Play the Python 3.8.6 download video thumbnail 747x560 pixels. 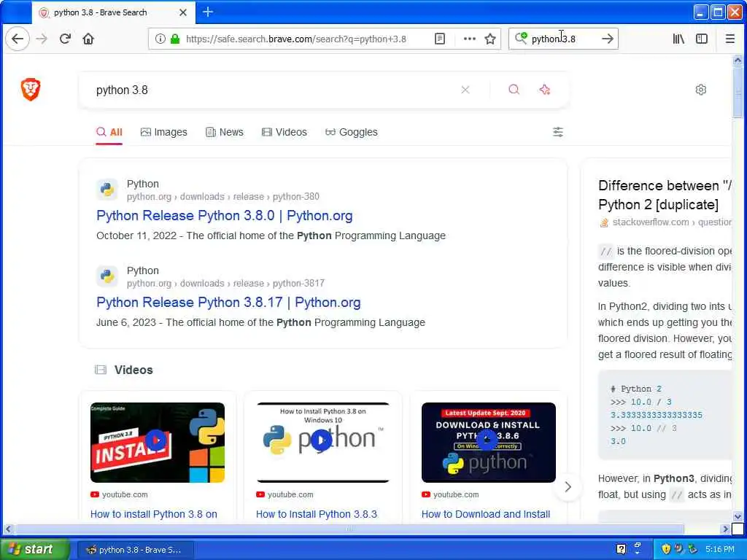coord(488,443)
